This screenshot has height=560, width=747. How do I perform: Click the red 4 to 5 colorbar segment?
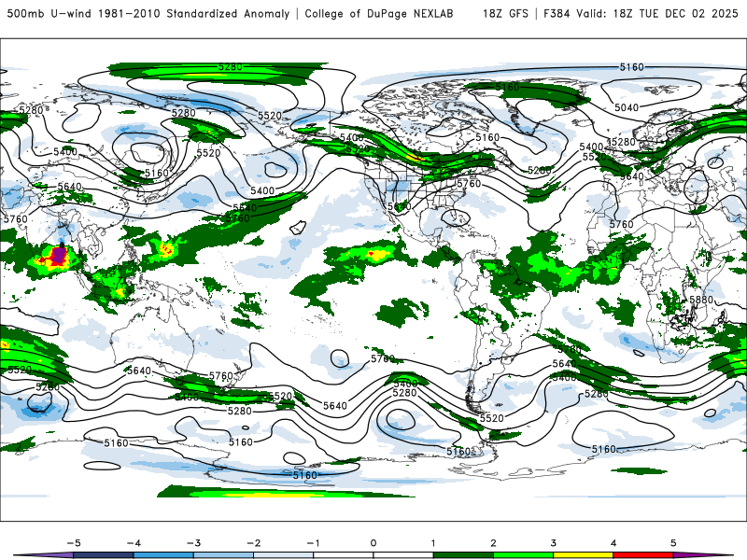(643, 555)
